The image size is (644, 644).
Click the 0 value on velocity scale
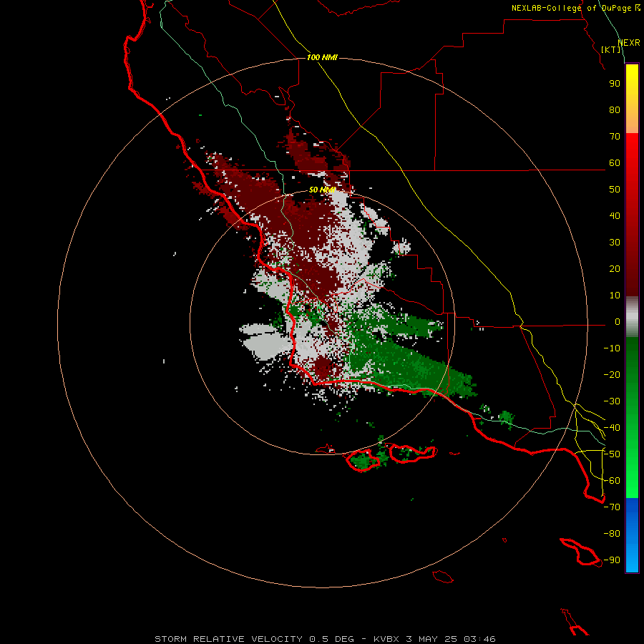[617, 322]
